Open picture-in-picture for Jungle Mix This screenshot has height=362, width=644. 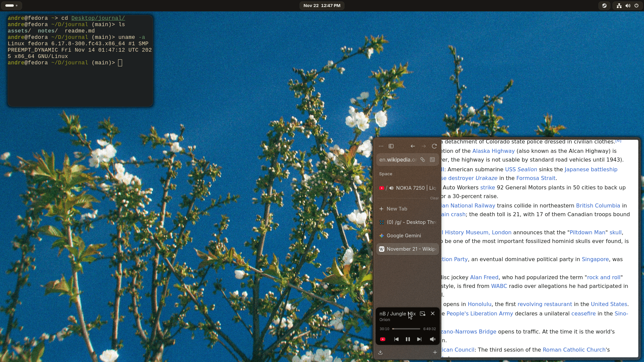pyautogui.click(x=423, y=314)
